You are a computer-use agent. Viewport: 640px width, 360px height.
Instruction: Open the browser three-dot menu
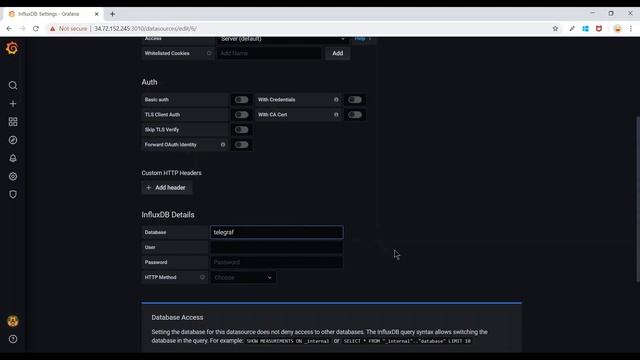click(x=631, y=29)
